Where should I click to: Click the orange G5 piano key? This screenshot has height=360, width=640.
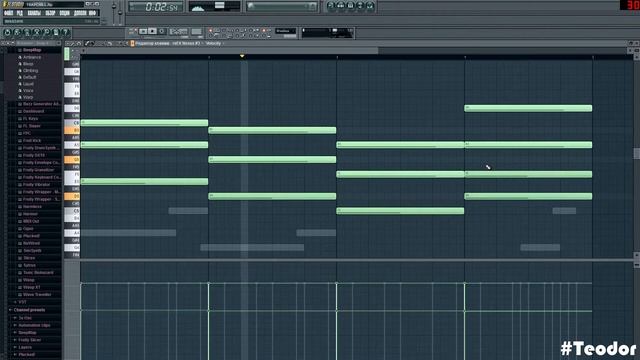(72, 160)
